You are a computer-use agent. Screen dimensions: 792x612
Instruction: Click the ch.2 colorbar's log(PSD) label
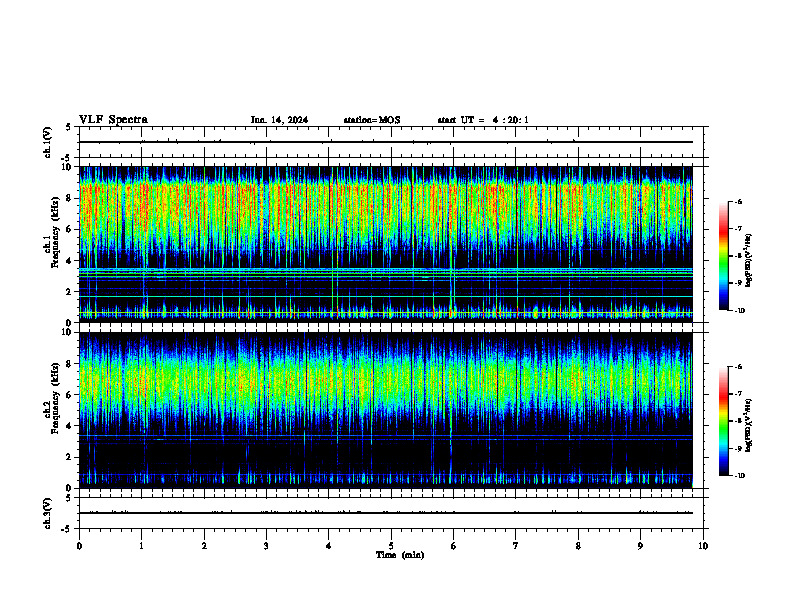tap(749, 425)
